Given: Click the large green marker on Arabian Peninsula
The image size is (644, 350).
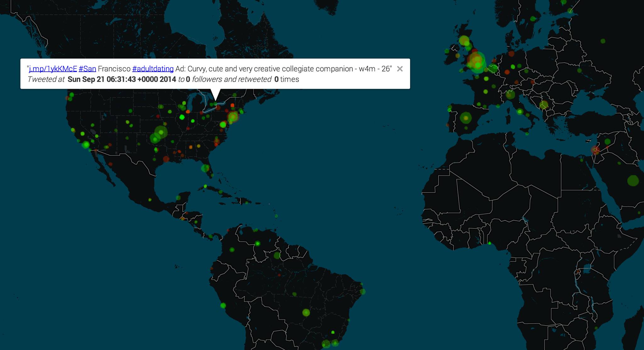Looking at the screenshot, I should coord(633,181).
